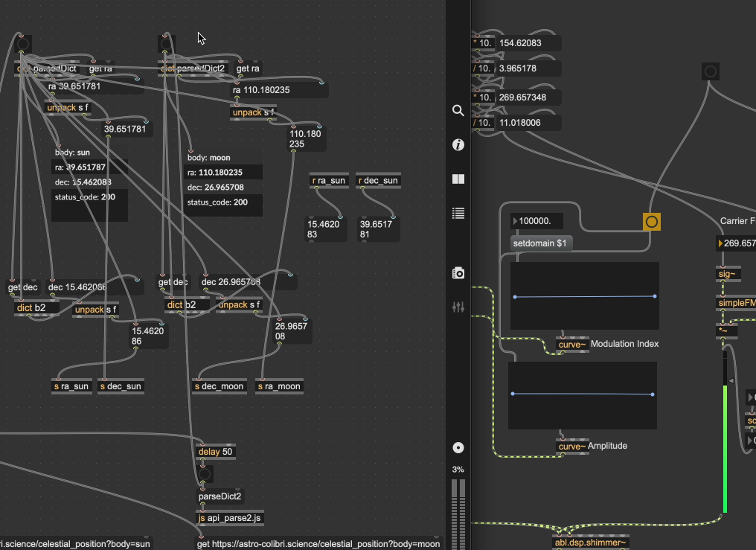Viewport: 756px width, 550px height.
Task: Select the delay 50 object
Action: (x=215, y=452)
